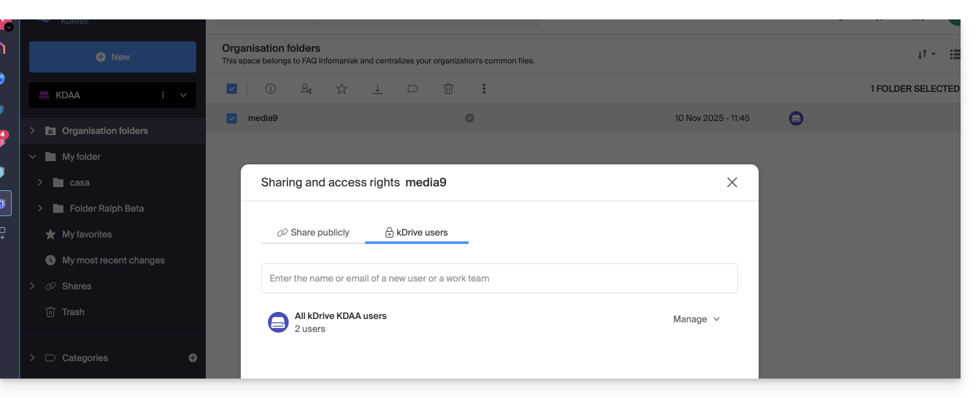Screen dimensions: 980x398
Task: Close the Sharing and access rights dialog
Action: tap(732, 182)
